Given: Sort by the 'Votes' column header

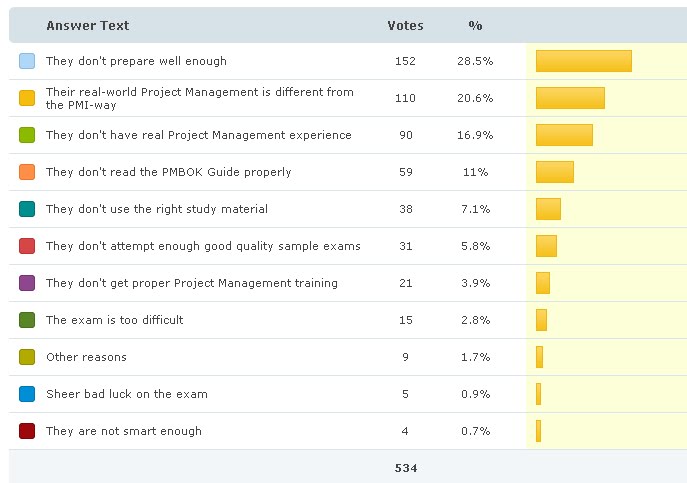Looking at the screenshot, I should [405, 26].
